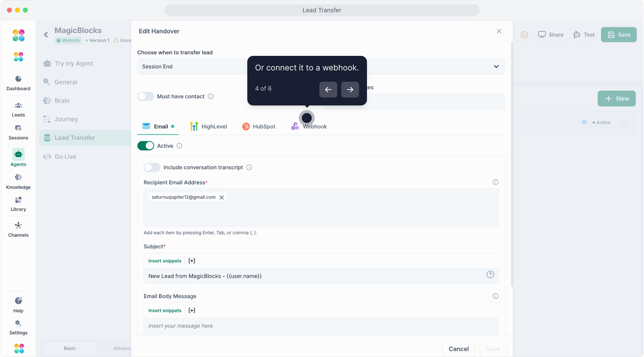Open Channels from the sidebar
This screenshot has width=644, height=357.
coord(18,226)
